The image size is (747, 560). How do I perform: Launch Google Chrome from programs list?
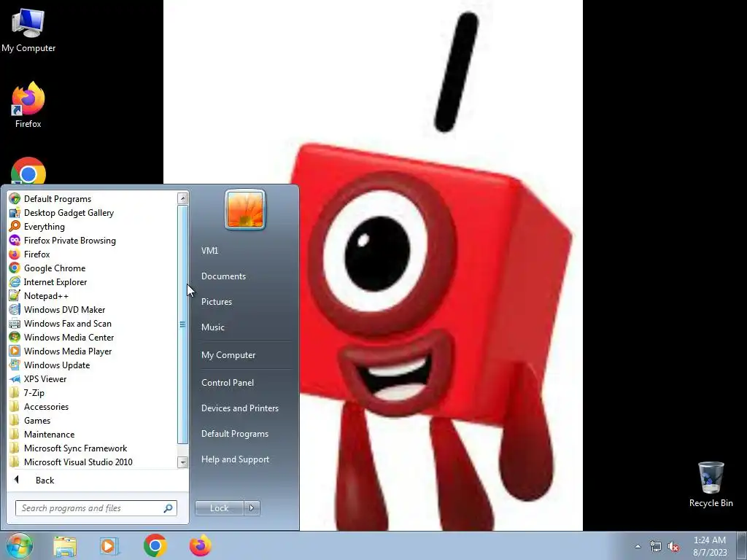[93, 268]
